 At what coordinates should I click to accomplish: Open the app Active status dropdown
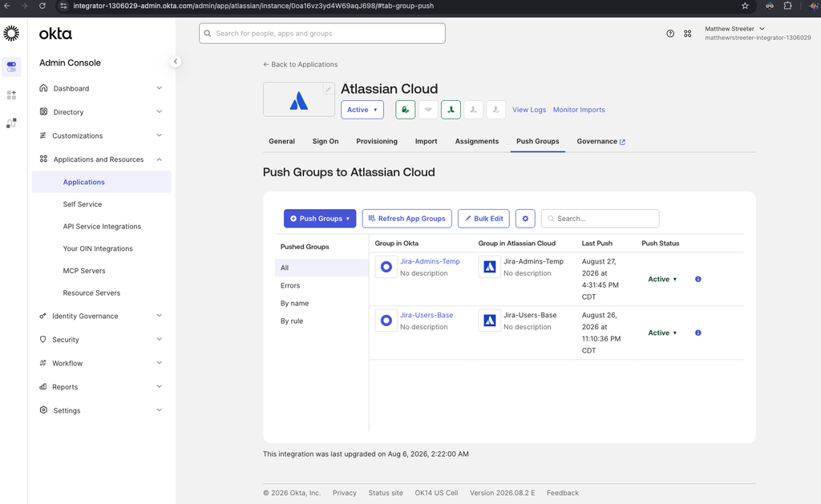(x=362, y=110)
